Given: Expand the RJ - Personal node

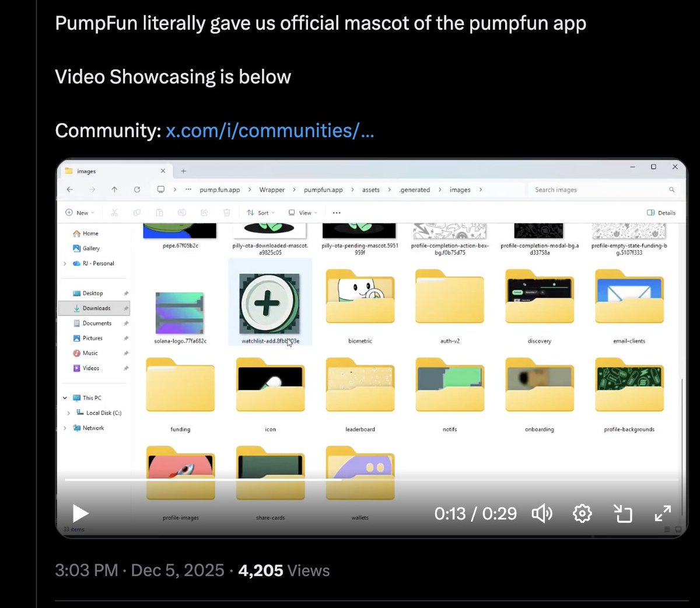Looking at the screenshot, I should (65, 263).
